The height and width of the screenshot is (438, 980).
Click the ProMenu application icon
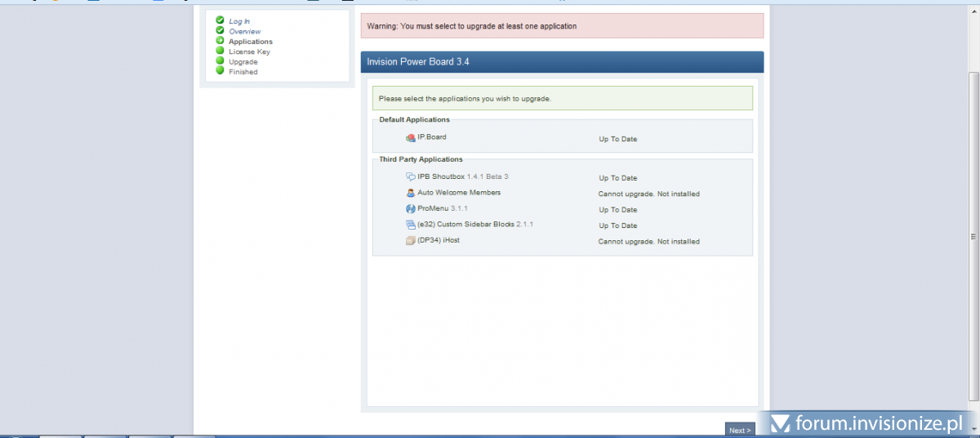click(411, 209)
